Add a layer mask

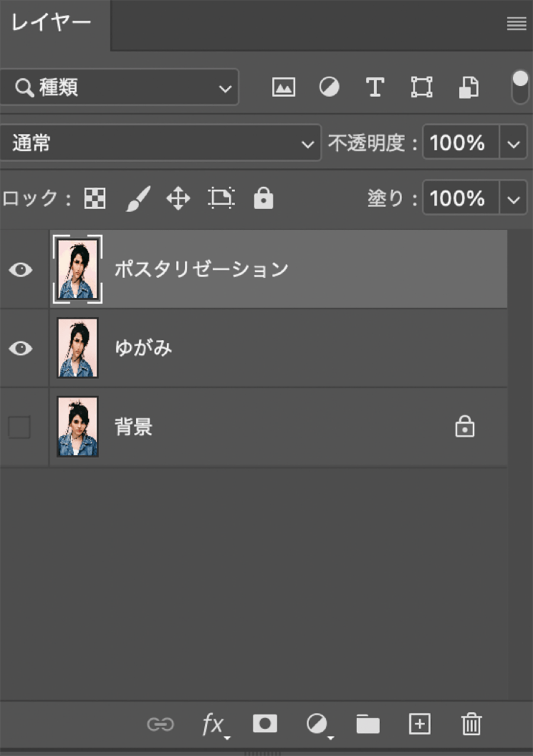(x=265, y=723)
